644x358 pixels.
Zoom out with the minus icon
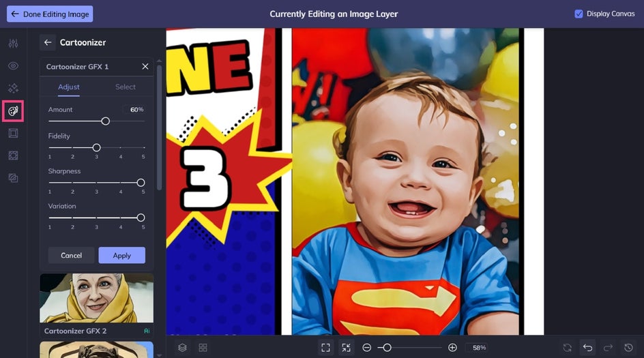point(367,348)
